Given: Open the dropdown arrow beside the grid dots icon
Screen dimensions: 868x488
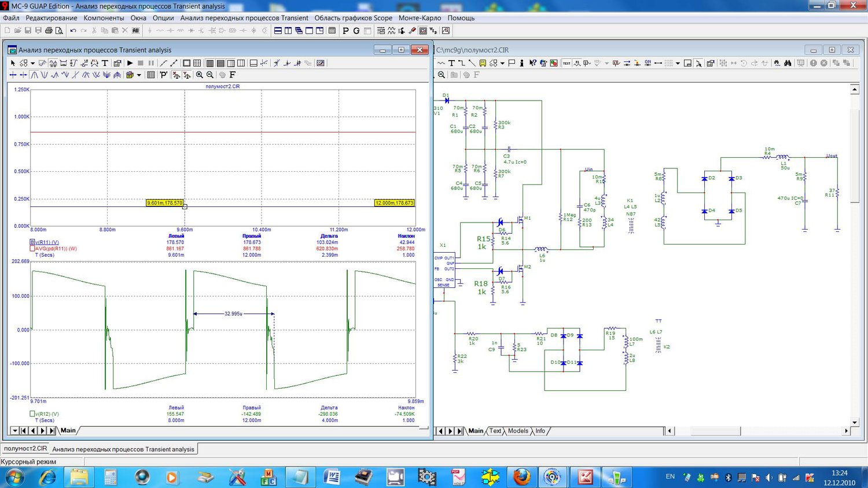Looking at the screenshot, I should pyautogui.click(x=678, y=63).
